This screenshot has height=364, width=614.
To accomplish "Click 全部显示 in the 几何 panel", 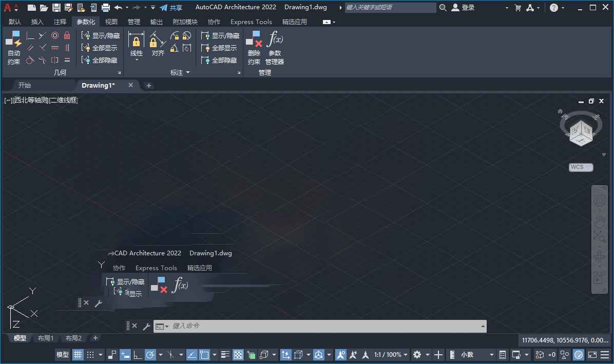I will click(x=100, y=48).
